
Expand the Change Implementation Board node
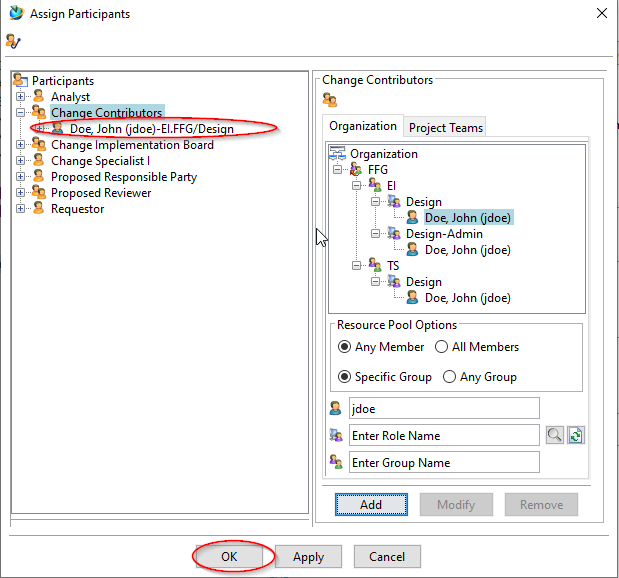[x=21, y=145]
